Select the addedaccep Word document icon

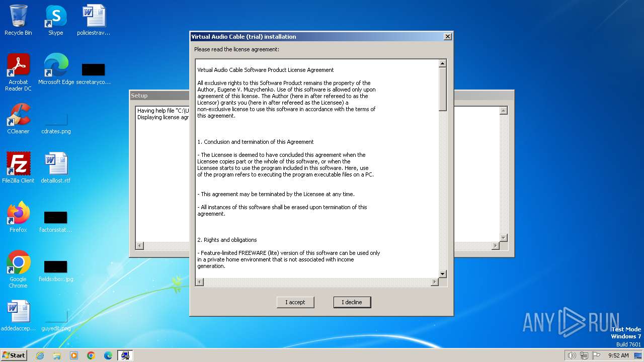tap(18, 316)
